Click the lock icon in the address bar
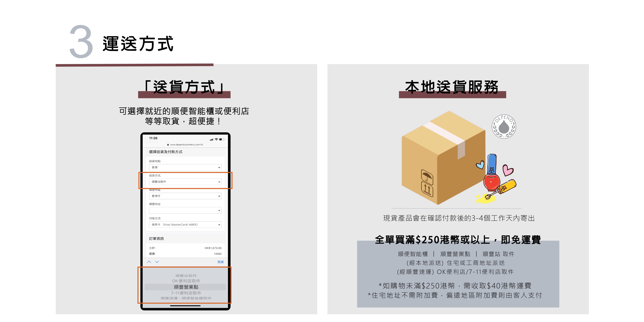This screenshot has width=644, height=322. pyautogui.click(x=168, y=144)
